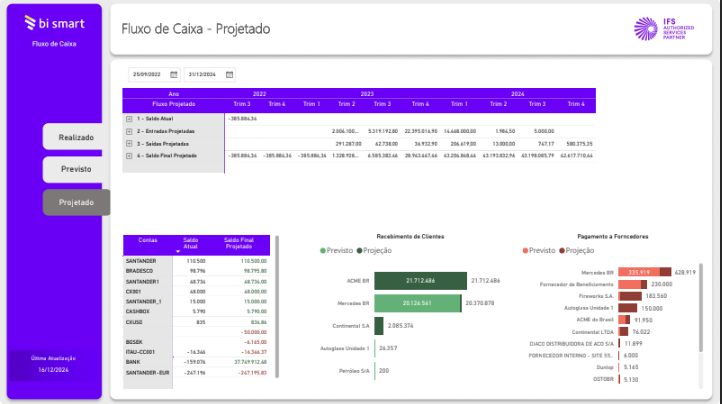
Task: Expand the 4 - Saldo Final Projetado row
Action: click(x=129, y=155)
